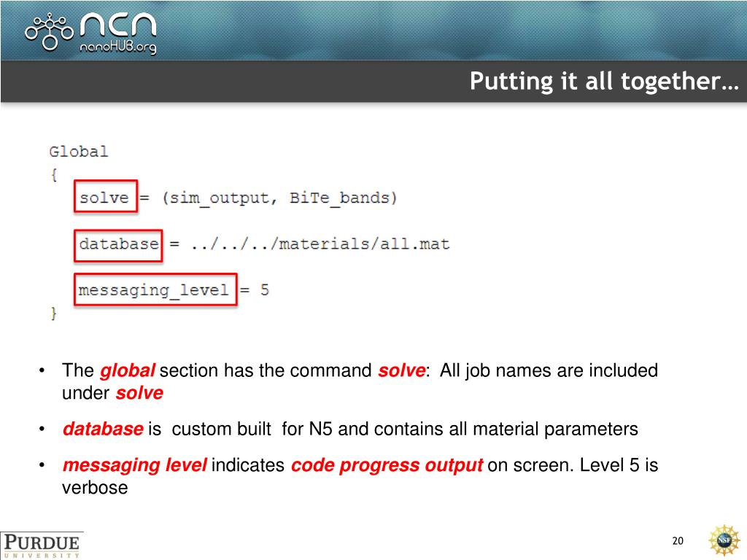Click red 'code progress output' phrase
Image resolution: width=747 pixels, height=560 pixels.
pyautogui.click(x=387, y=465)
